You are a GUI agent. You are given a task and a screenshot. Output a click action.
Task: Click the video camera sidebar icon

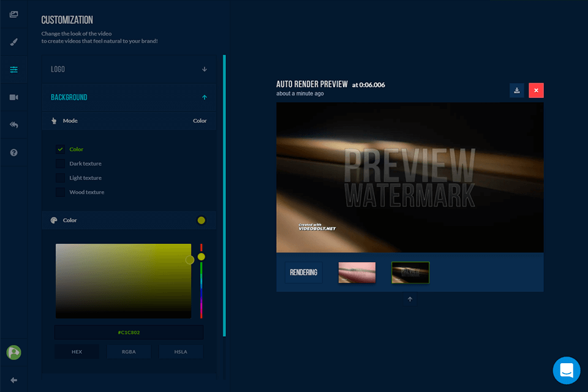13,97
